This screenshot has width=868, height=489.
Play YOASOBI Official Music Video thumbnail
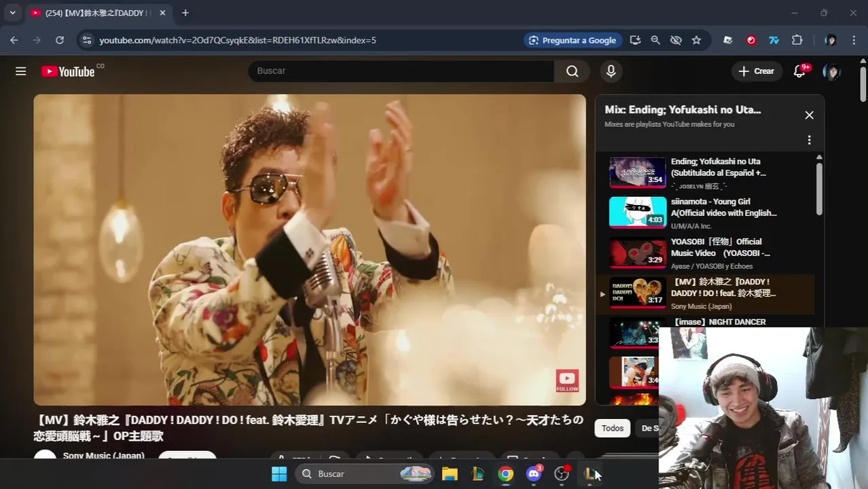coord(637,253)
